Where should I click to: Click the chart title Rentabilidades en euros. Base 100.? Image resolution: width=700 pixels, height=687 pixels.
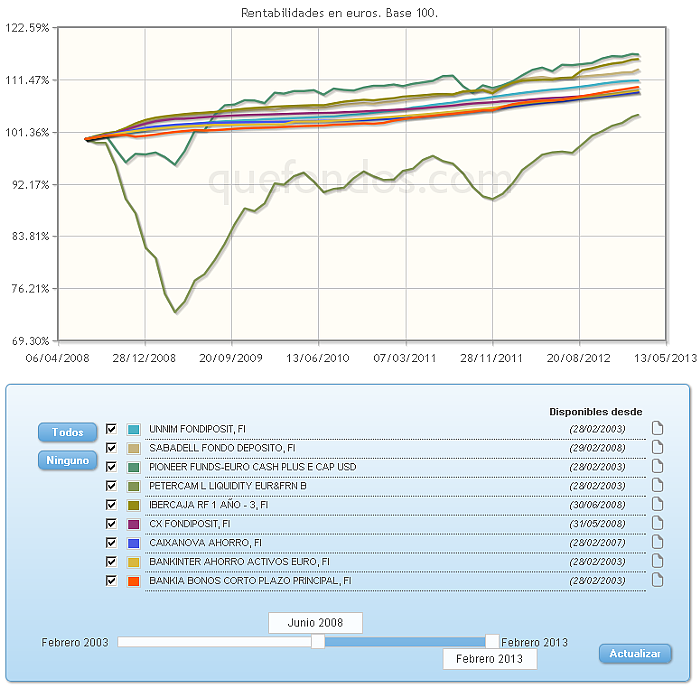[339, 13]
